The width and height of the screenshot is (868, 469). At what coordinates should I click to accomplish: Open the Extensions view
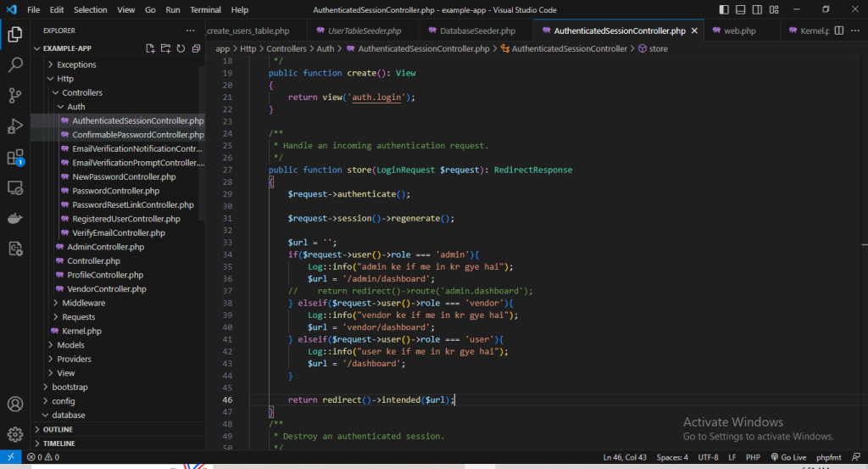coord(14,158)
